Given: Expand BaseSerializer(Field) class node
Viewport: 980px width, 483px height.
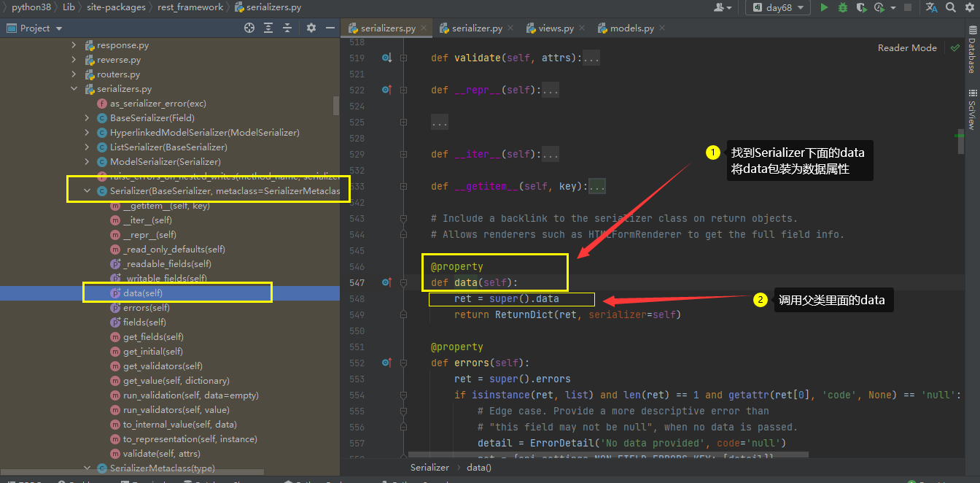Looking at the screenshot, I should [x=87, y=118].
